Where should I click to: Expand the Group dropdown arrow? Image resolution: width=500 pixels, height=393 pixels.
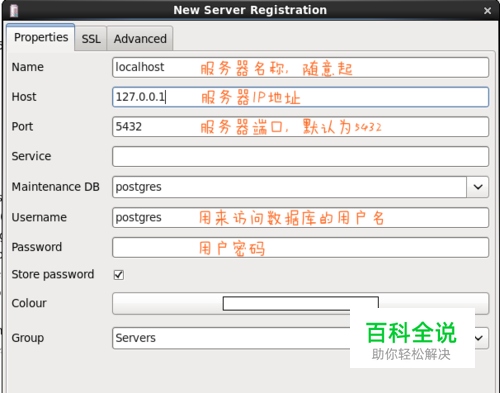click(x=480, y=338)
